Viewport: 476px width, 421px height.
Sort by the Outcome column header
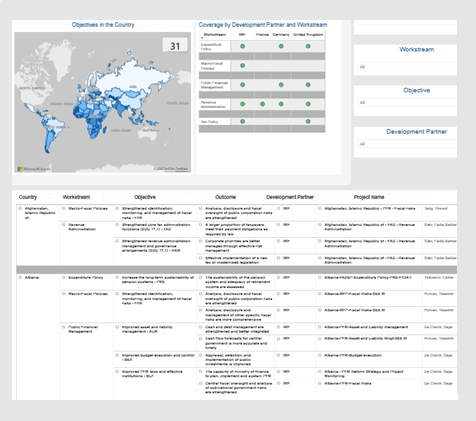tap(225, 197)
